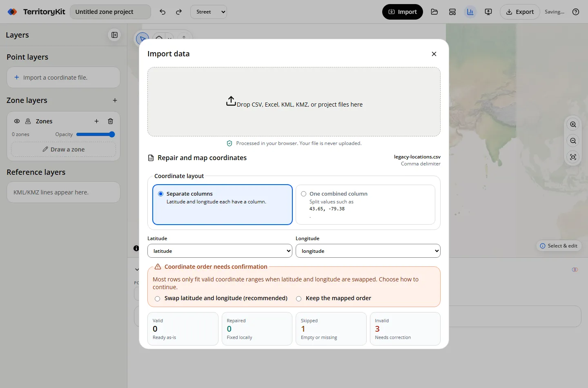This screenshot has width=588, height=388.
Task: Open the Street basemap dropdown
Action: click(209, 12)
